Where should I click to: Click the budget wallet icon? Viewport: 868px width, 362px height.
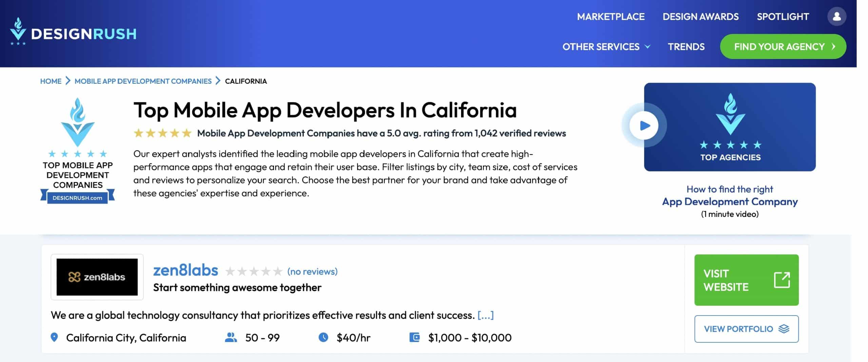click(414, 337)
